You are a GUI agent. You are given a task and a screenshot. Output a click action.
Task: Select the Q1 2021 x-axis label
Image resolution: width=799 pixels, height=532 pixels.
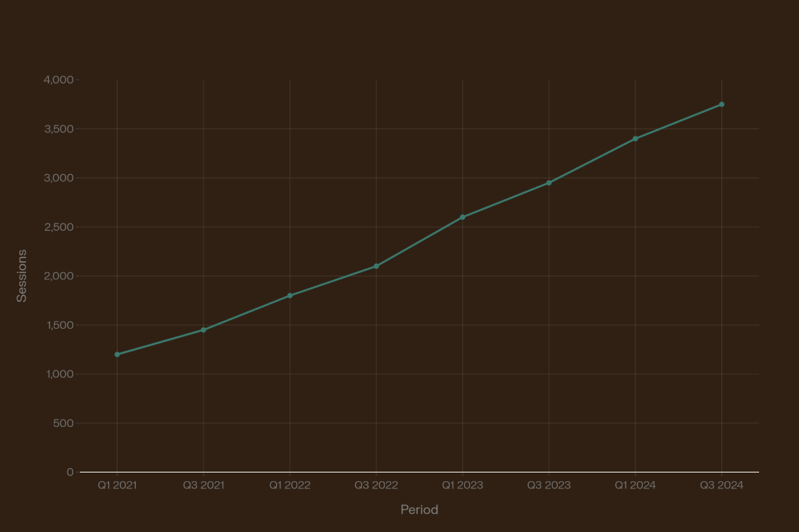point(117,486)
